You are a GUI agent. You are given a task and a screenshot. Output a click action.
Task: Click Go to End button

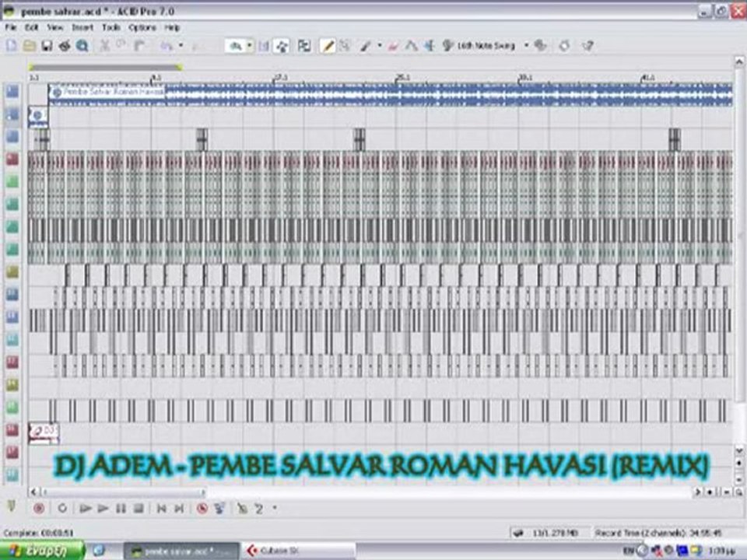tap(179, 509)
